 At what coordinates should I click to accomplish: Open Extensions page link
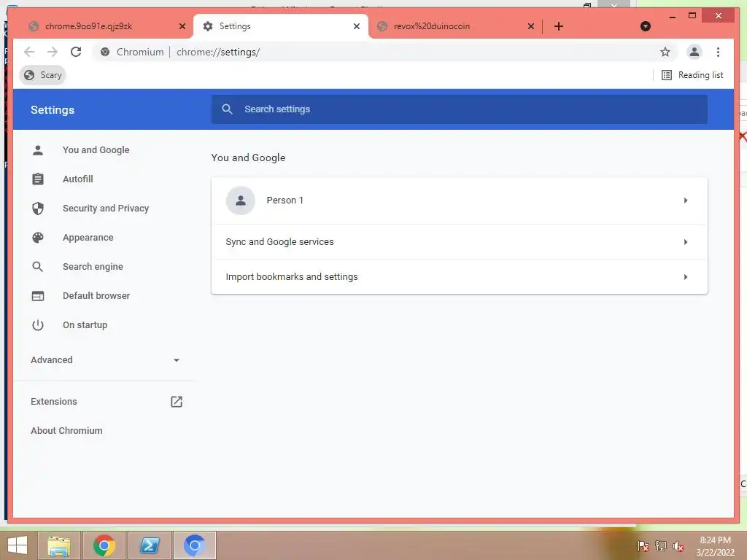(54, 402)
